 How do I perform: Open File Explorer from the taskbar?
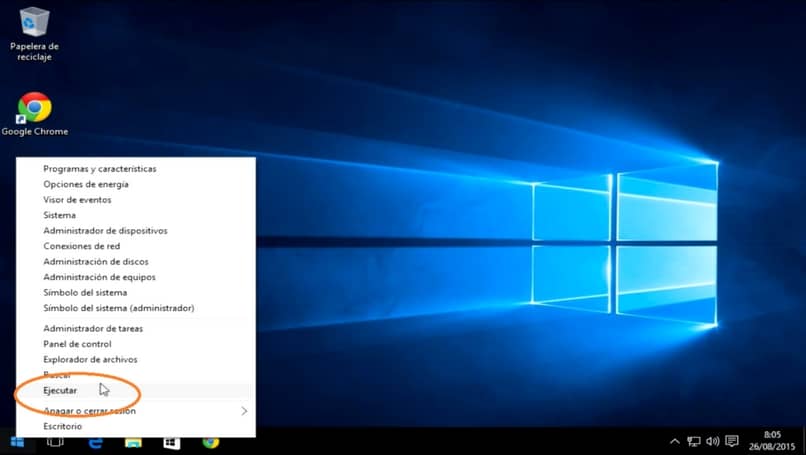pos(133,443)
